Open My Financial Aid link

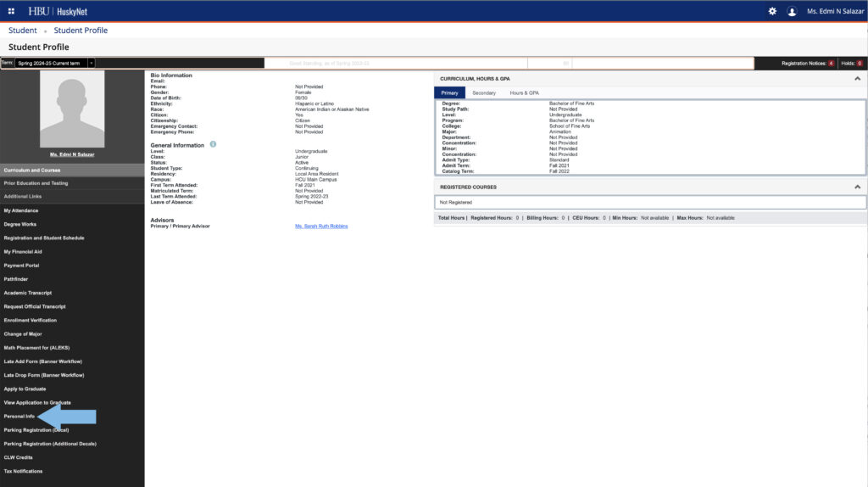23,251
